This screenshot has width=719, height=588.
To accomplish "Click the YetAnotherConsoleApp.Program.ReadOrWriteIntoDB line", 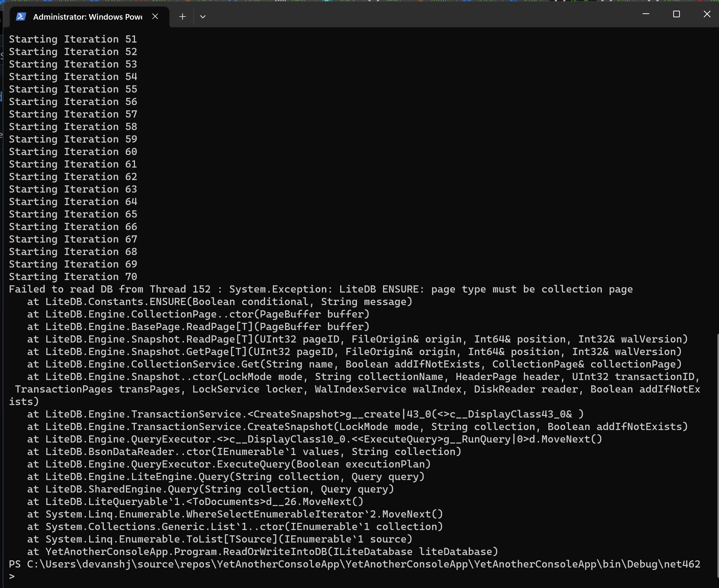I will click(263, 551).
